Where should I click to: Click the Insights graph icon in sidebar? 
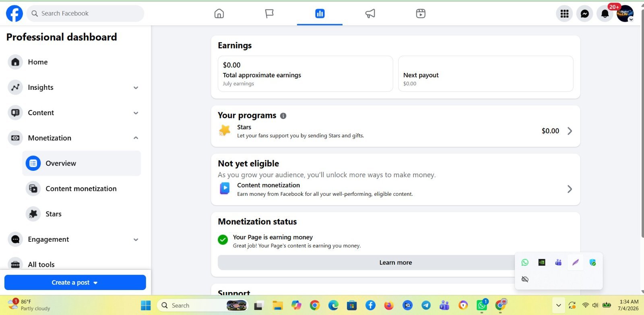(x=15, y=87)
